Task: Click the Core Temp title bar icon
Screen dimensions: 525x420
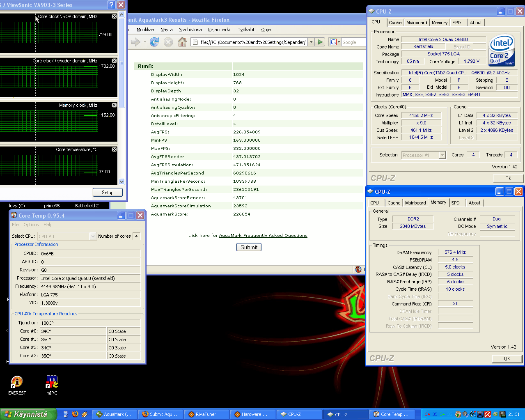Action: click(x=14, y=216)
